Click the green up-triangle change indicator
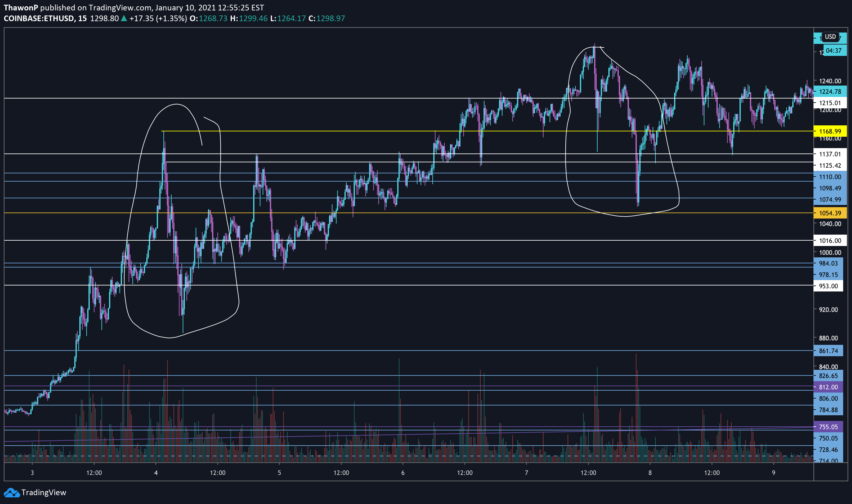The image size is (852, 504). pyautogui.click(x=124, y=18)
